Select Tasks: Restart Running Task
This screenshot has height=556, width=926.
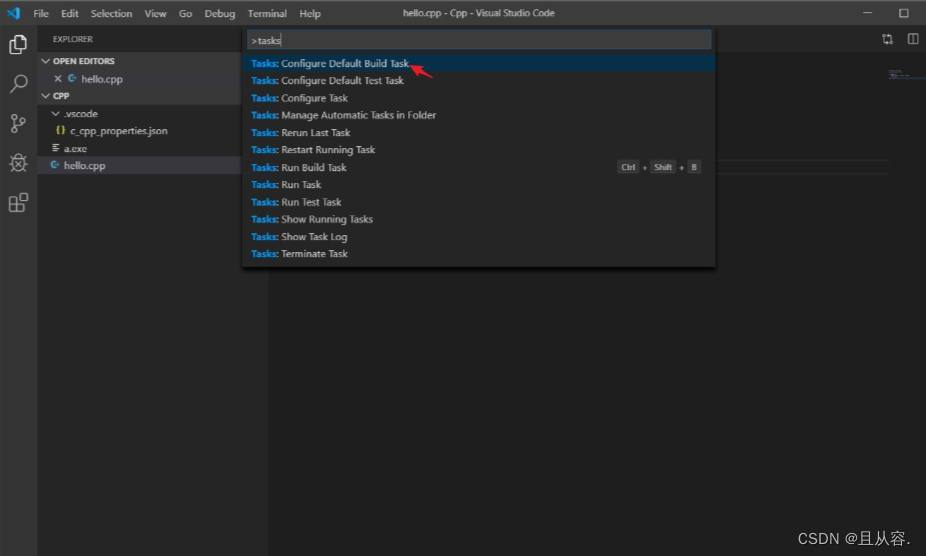point(479,149)
